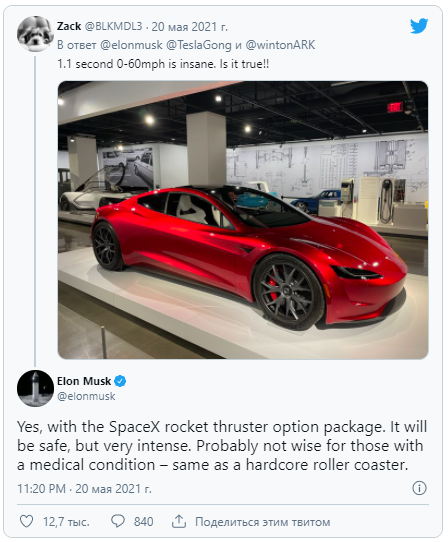Follow the @elonmusk mention in reply line

[x=131, y=45]
